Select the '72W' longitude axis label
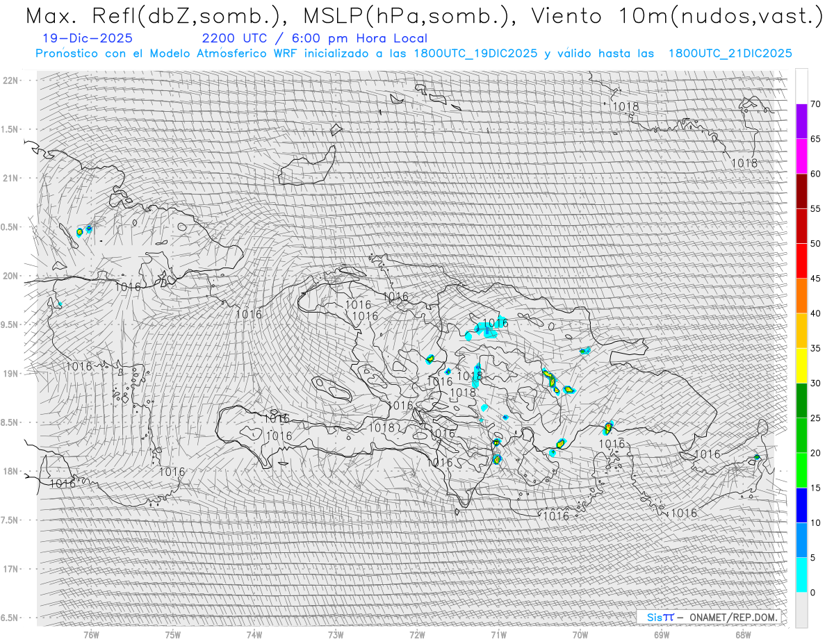834x644 pixels. click(417, 634)
